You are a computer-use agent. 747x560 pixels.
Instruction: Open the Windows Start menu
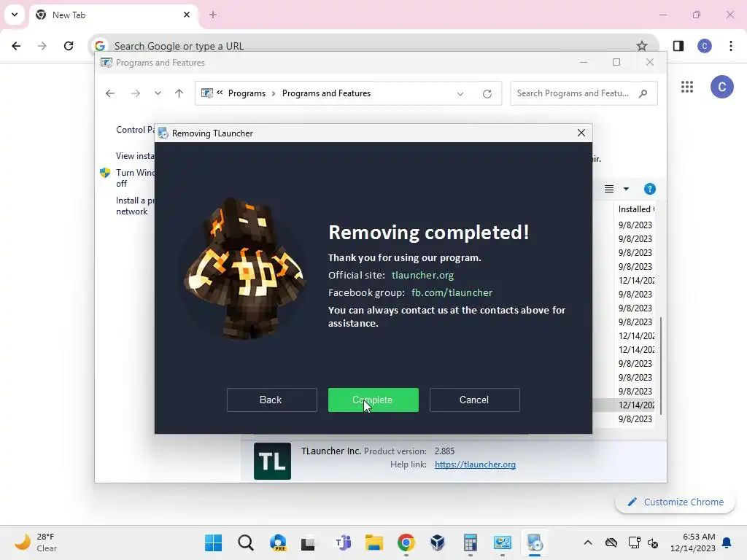tap(214, 542)
